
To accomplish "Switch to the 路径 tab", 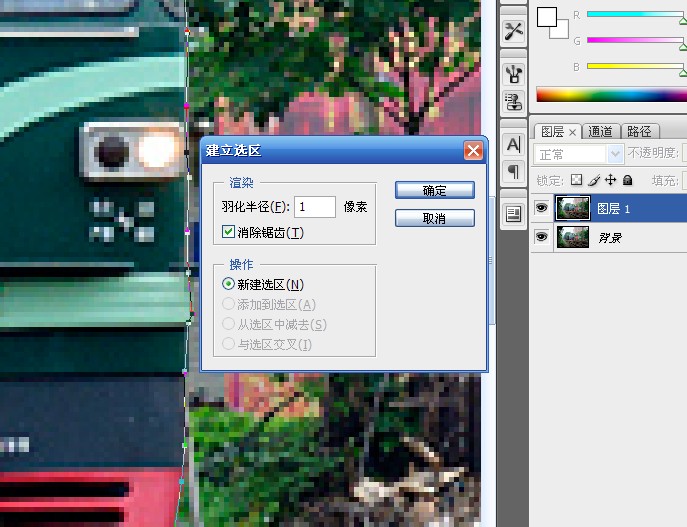I will point(638,131).
